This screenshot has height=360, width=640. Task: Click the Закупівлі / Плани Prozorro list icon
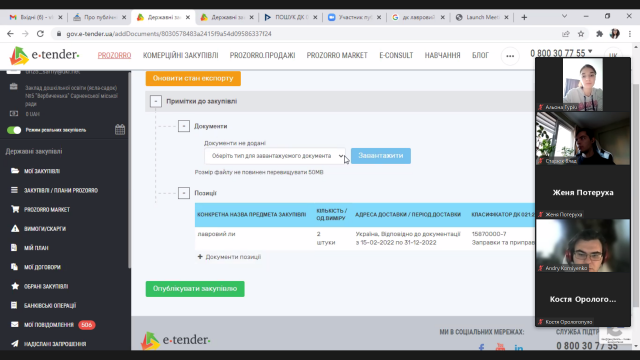tap(15, 190)
